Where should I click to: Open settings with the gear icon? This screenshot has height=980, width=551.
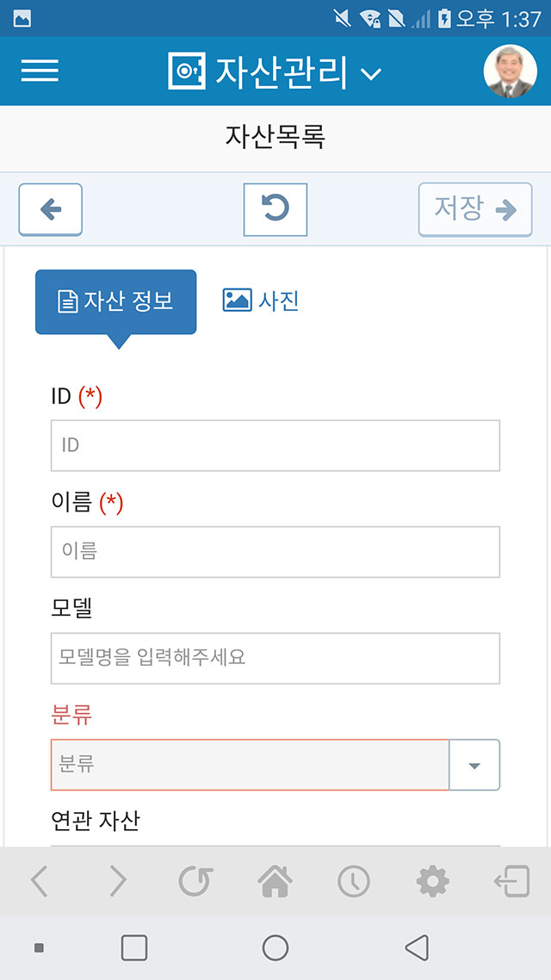(432, 881)
